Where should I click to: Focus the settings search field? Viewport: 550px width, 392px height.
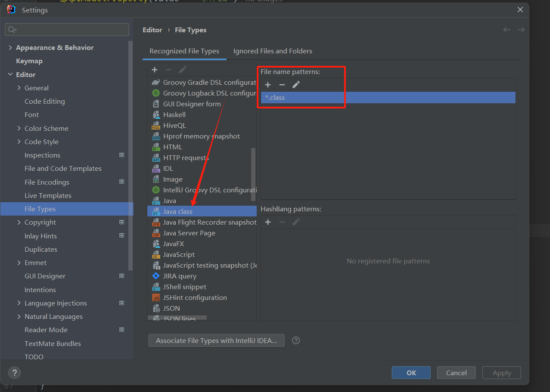point(67,29)
